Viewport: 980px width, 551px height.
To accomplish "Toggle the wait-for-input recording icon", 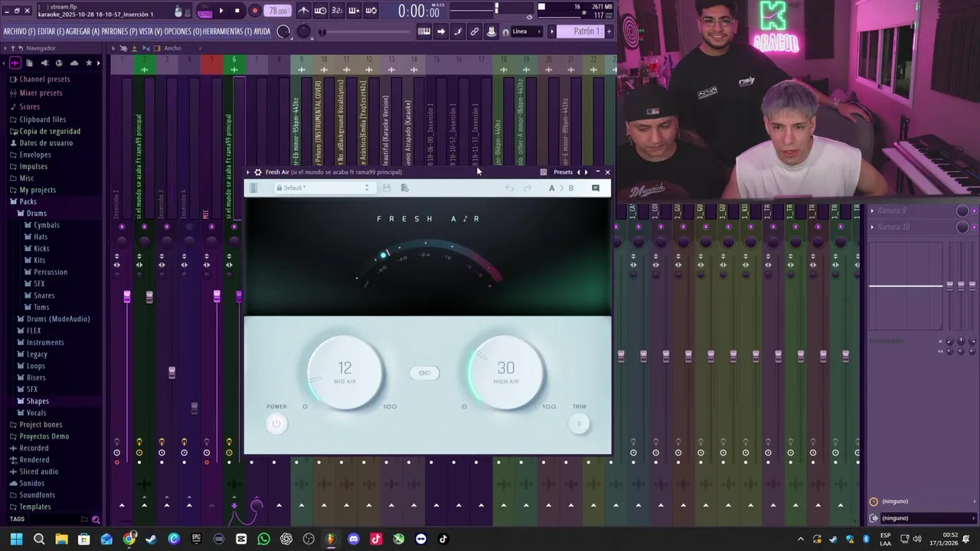I will pos(320,11).
